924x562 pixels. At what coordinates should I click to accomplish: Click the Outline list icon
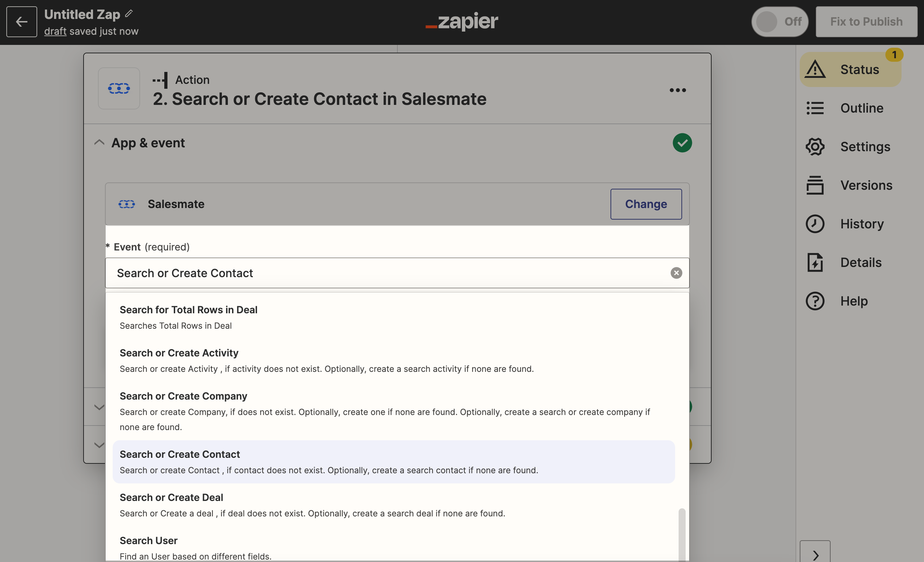[x=815, y=108]
